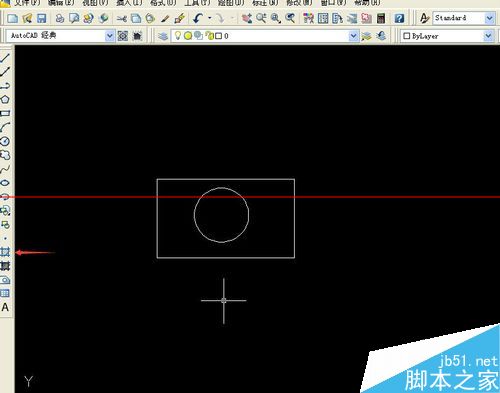Click the Layer Previous icon
Screen dimensions: 500x393
point(381,36)
